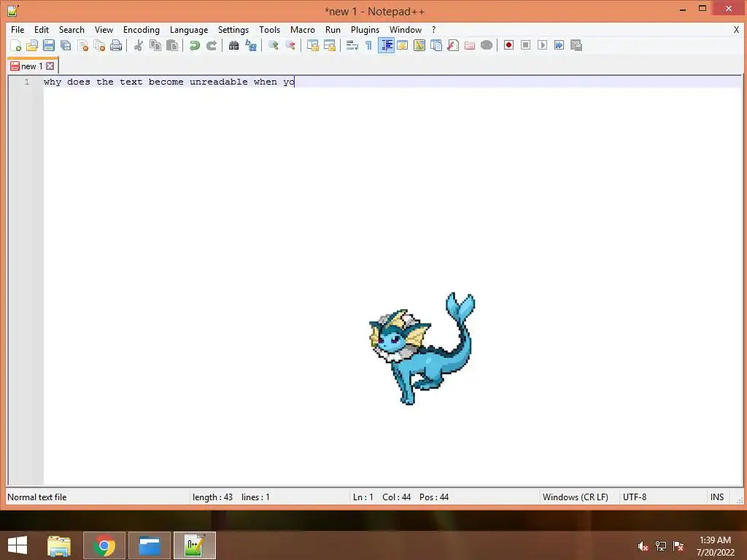
Task: Close document with menu bar X
Action: [736, 29]
